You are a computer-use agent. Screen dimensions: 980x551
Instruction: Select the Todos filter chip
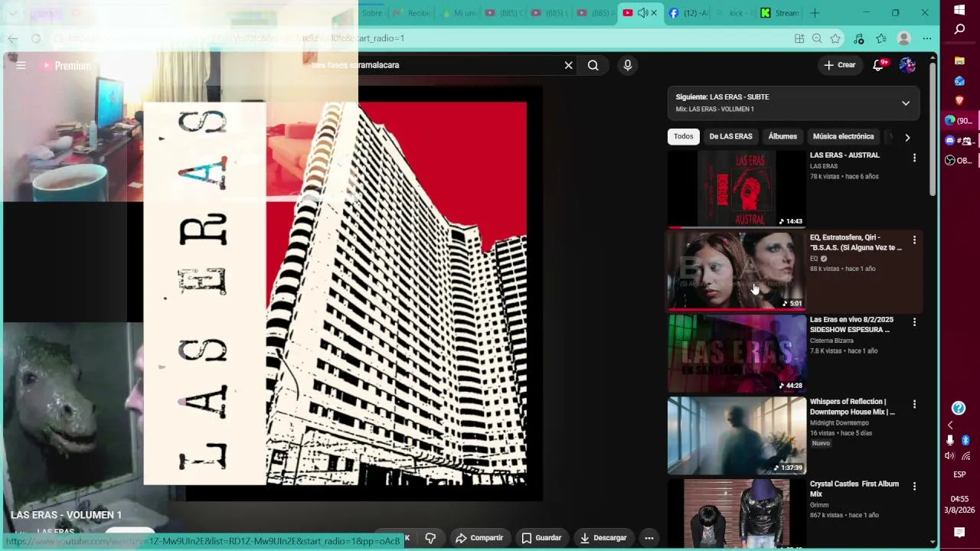pos(683,136)
